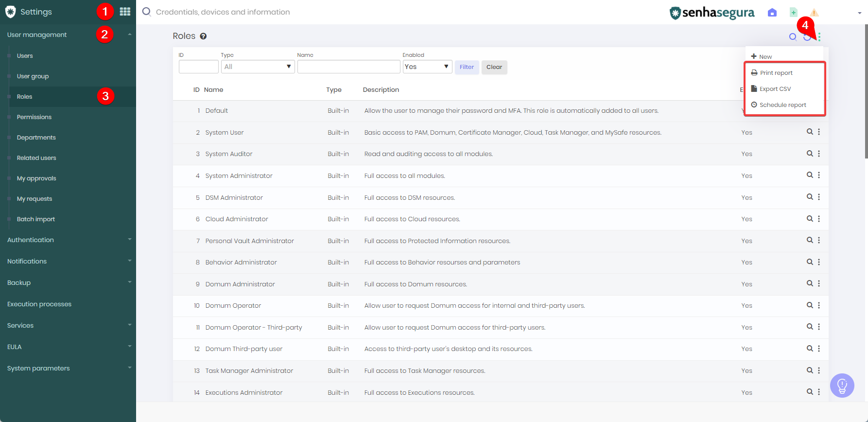The image size is (868, 422).
Task: Open the orange warning alerts icon
Action: point(815,13)
